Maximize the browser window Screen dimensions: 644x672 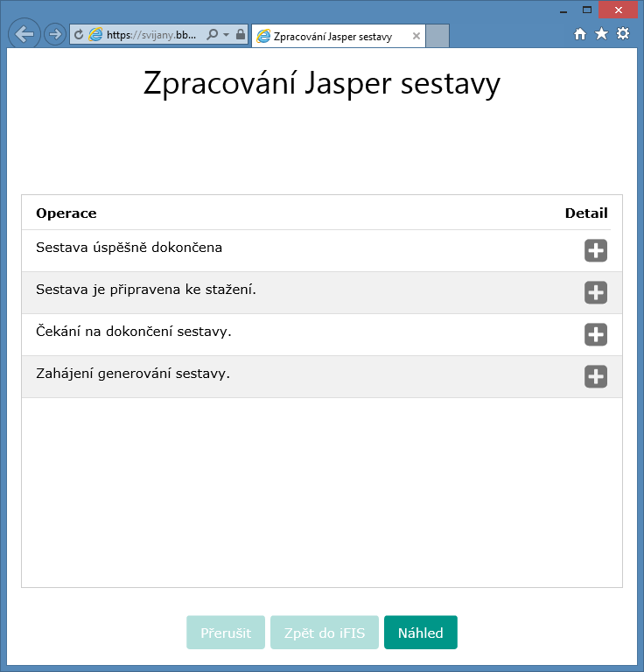pos(587,10)
